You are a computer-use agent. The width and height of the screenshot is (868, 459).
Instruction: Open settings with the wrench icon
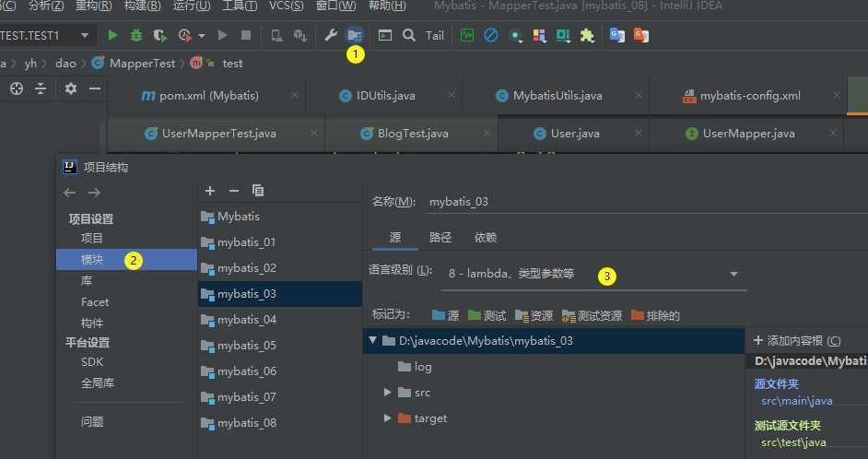tap(331, 35)
